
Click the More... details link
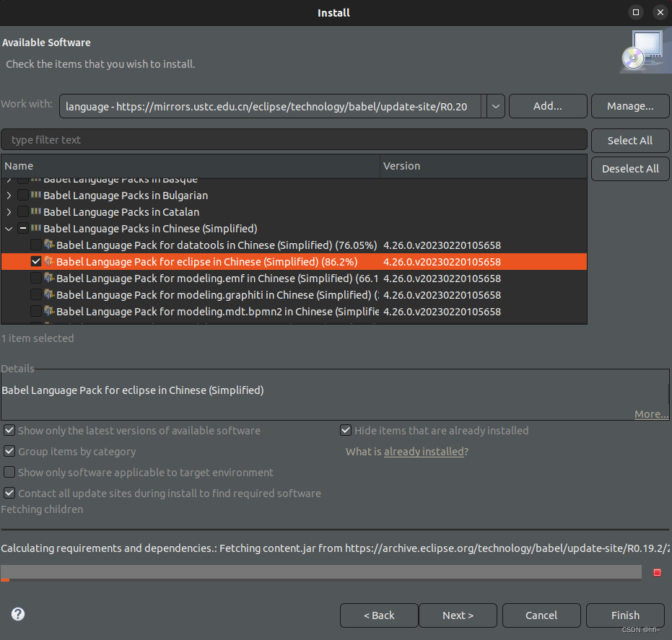(x=650, y=413)
